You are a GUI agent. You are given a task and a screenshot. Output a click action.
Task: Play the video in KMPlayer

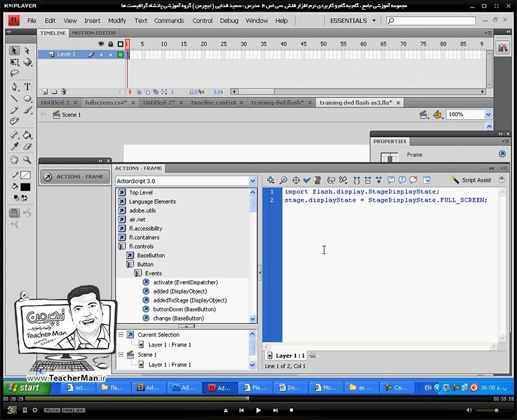(x=258, y=410)
